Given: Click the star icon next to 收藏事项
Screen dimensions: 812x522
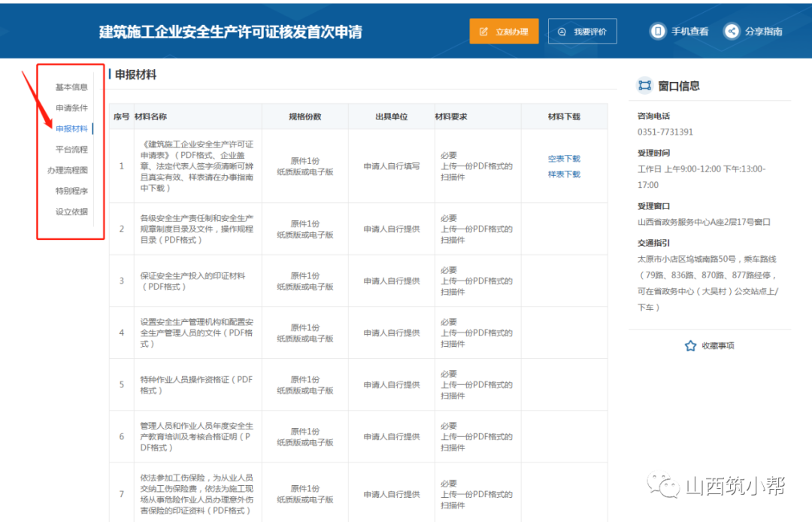Looking at the screenshot, I should [x=690, y=345].
